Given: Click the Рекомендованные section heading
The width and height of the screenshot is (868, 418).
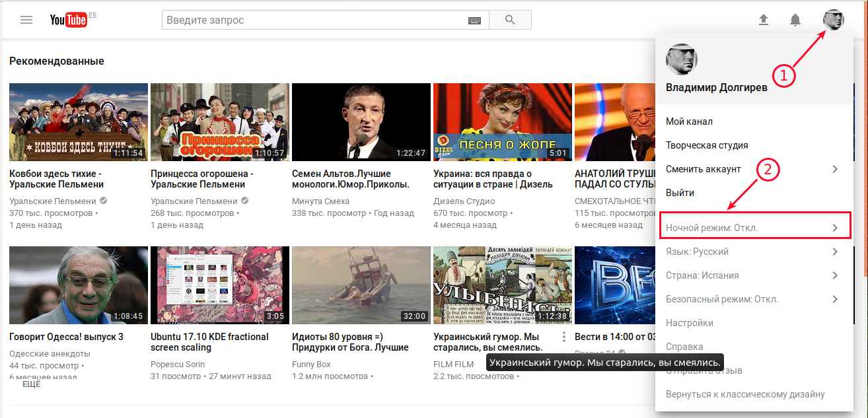Looking at the screenshot, I should click(57, 61).
